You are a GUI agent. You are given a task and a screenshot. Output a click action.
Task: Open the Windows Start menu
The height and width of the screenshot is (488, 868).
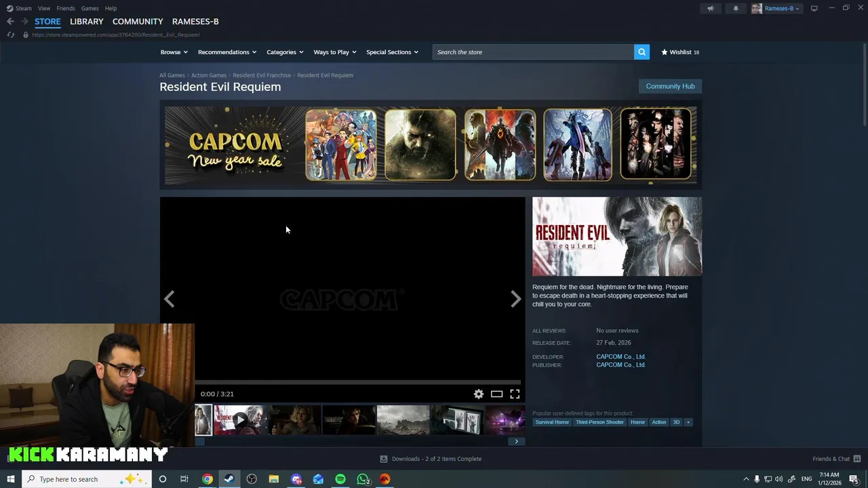[x=10, y=479]
